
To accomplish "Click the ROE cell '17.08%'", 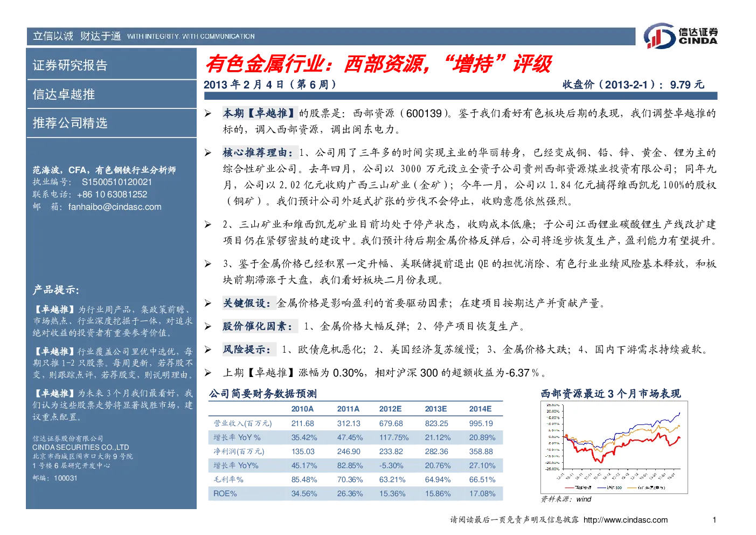I will (482, 493).
